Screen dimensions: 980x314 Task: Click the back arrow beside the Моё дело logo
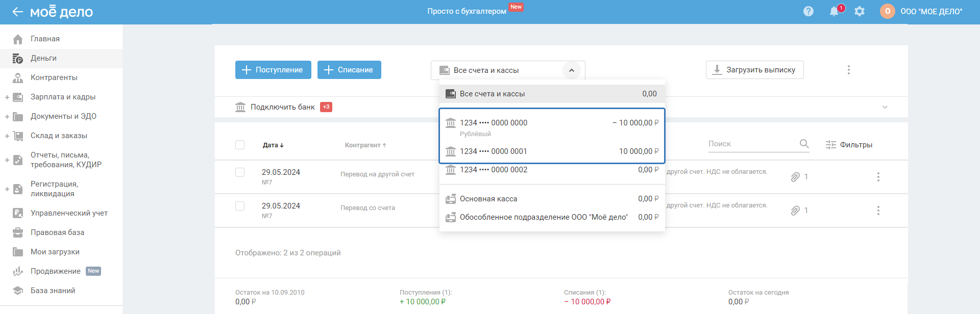pyautogui.click(x=18, y=12)
